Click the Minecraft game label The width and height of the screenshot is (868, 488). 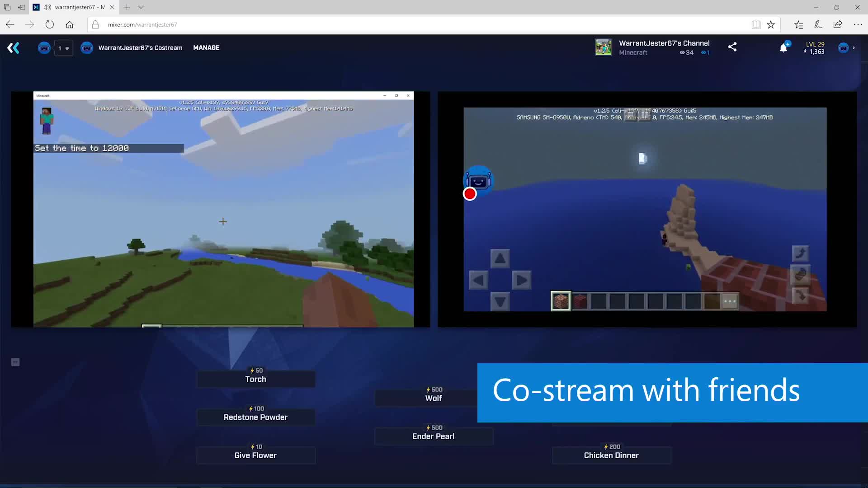tap(633, 53)
